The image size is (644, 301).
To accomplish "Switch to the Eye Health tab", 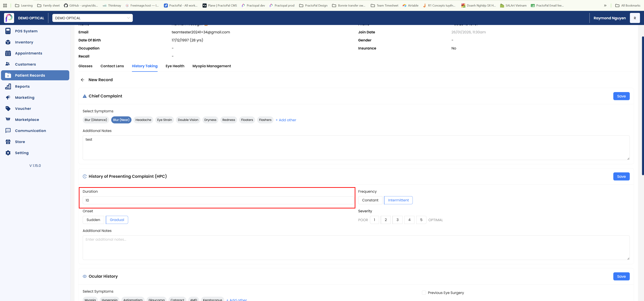I will 175,66.
